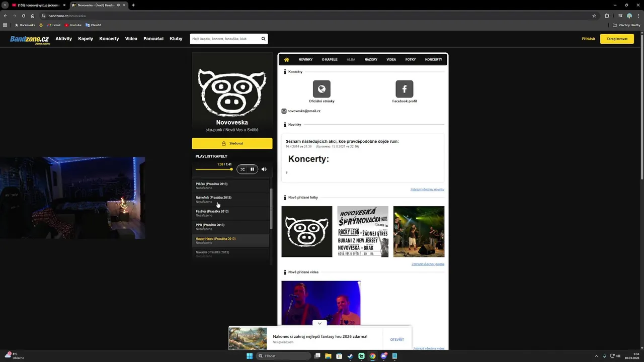
Task: Open Kapely in the site header
Action: click(86, 39)
